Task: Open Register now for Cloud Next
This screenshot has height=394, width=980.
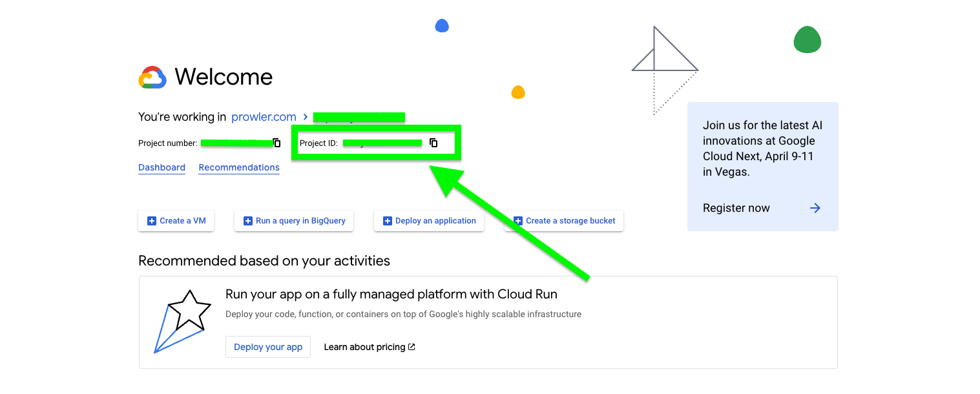Action: pos(736,208)
